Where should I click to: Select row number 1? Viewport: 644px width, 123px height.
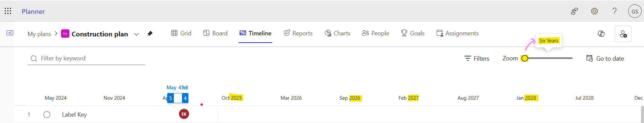click(x=29, y=115)
